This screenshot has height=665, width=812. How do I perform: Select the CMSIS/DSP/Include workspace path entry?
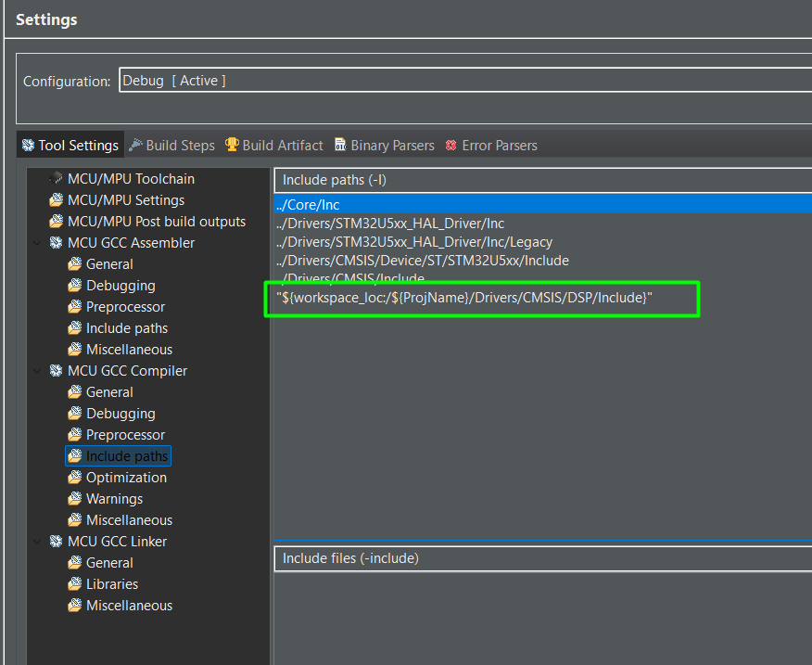[x=464, y=297]
